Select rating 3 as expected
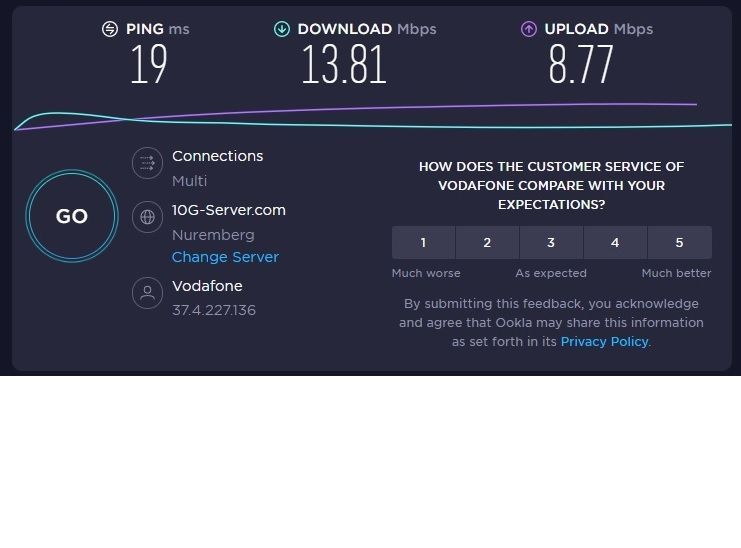 pos(551,242)
